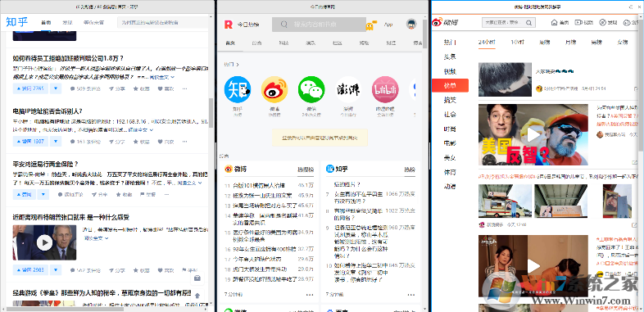Open App link in 今日热榜 header

pos(388,25)
